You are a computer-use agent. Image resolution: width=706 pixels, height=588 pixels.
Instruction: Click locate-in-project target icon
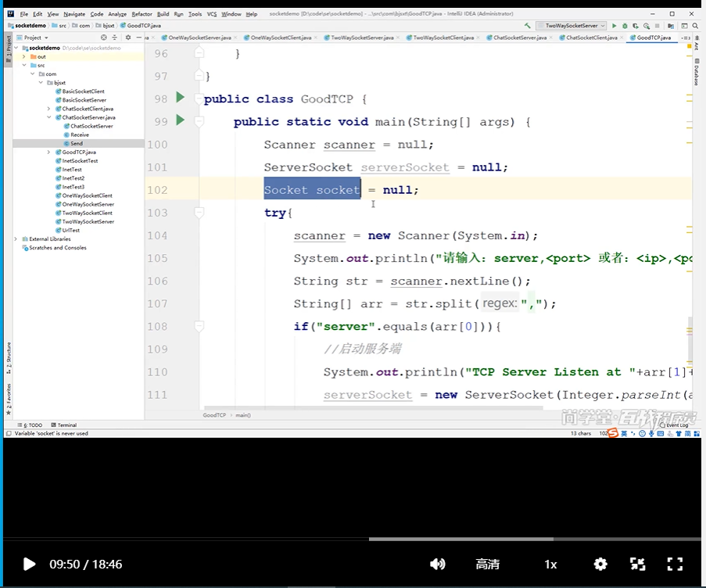104,38
